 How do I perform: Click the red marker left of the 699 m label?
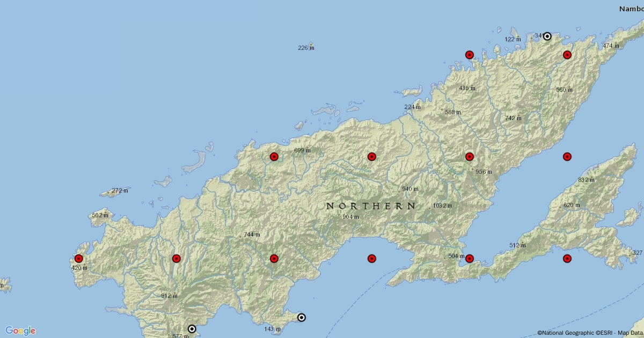[274, 157]
